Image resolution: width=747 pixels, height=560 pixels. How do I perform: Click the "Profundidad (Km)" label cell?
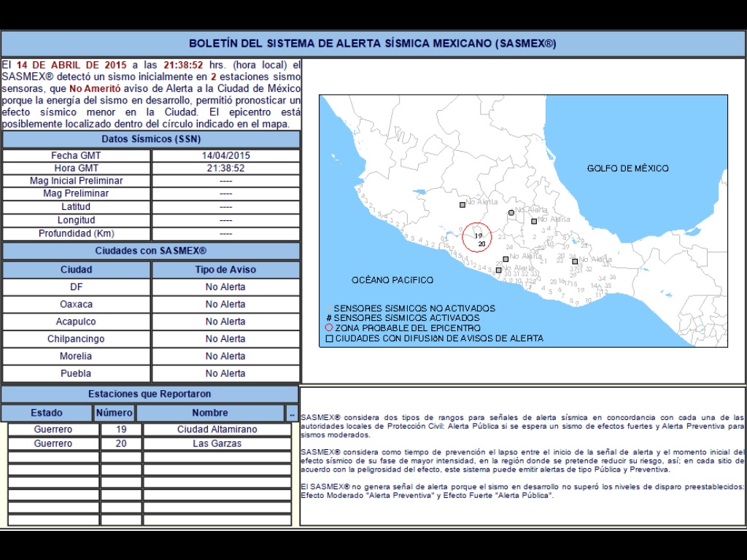(76, 233)
